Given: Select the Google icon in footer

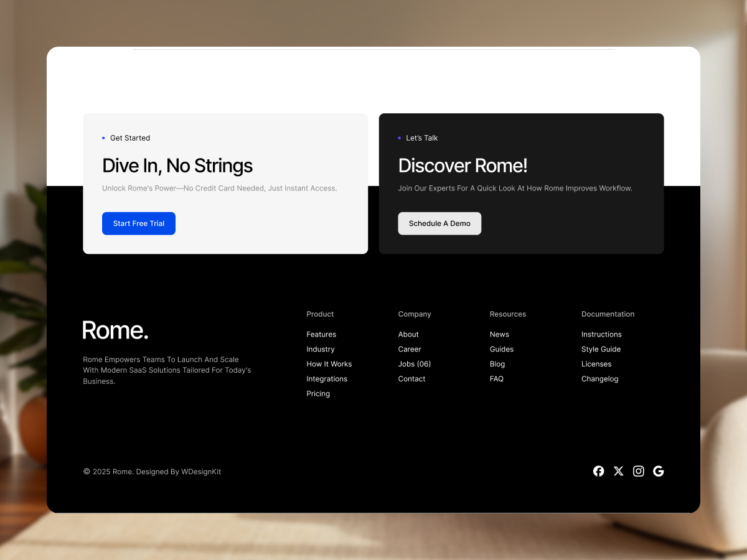Looking at the screenshot, I should [x=658, y=471].
